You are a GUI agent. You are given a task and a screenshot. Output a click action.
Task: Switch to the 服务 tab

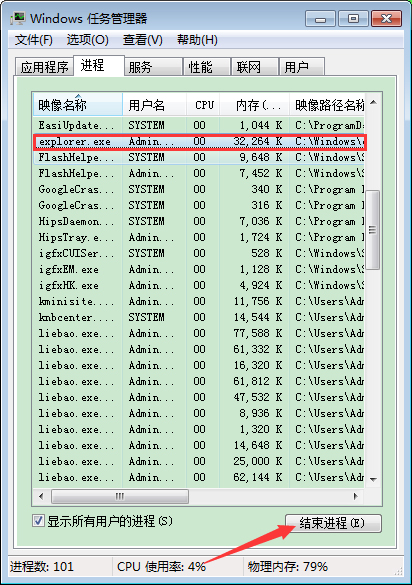(x=153, y=67)
